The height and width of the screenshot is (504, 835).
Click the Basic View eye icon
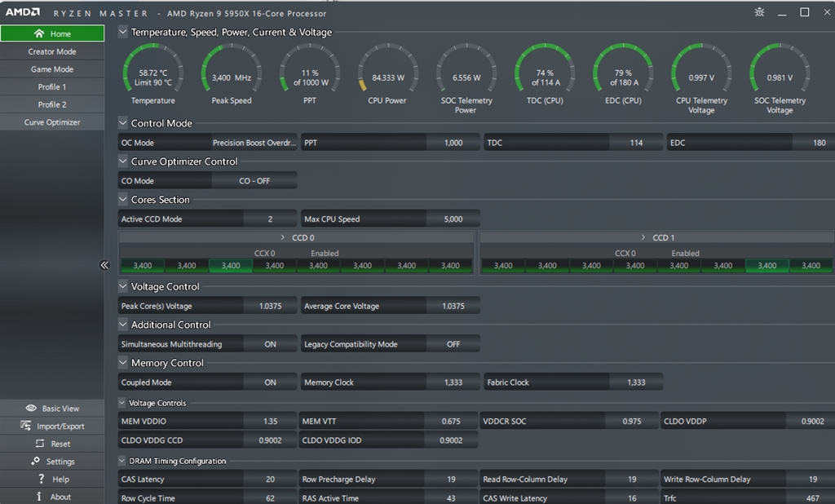pyautogui.click(x=31, y=409)
